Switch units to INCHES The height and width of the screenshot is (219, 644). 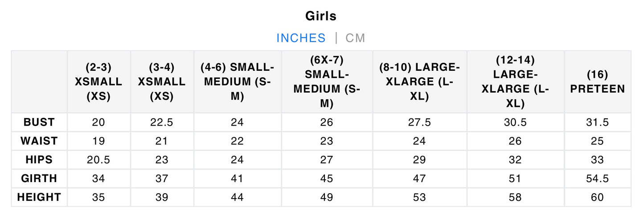[301, 38]
